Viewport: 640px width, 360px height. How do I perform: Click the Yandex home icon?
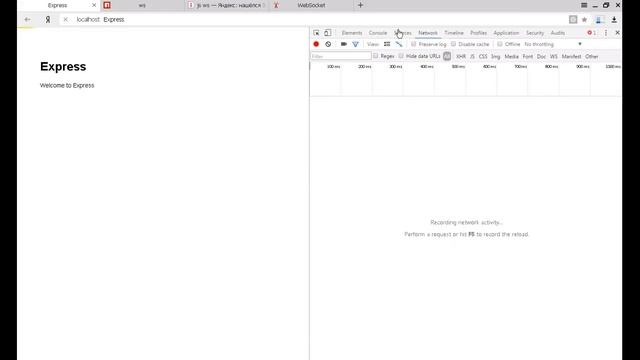48,20
